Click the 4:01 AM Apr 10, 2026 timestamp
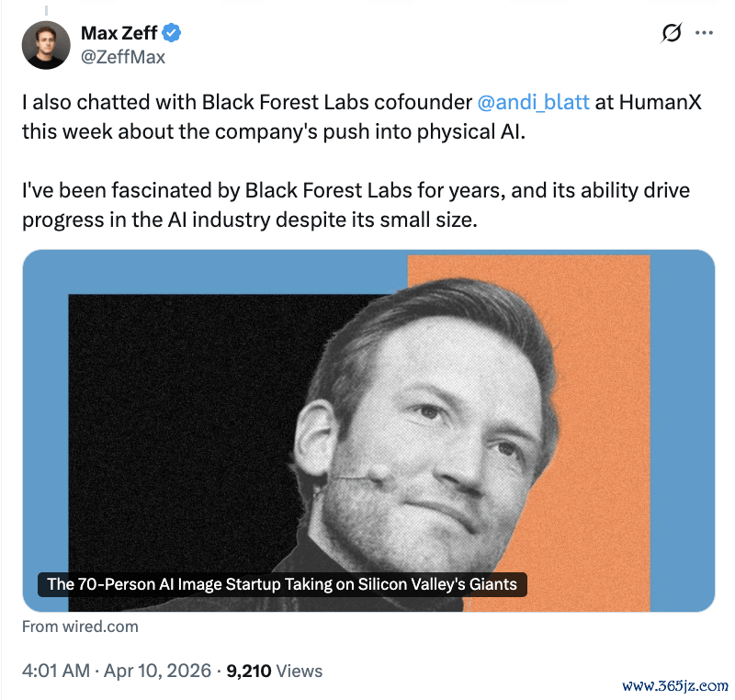 (117, 671)
